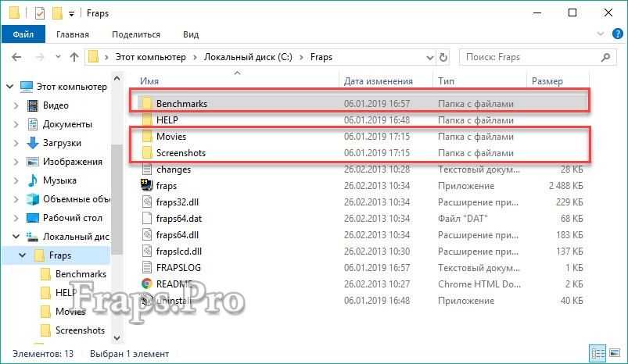Viewport: 628px width, 364px height.
Task: Switch to details view icon in status bar
Action: [x=597, y=353]
